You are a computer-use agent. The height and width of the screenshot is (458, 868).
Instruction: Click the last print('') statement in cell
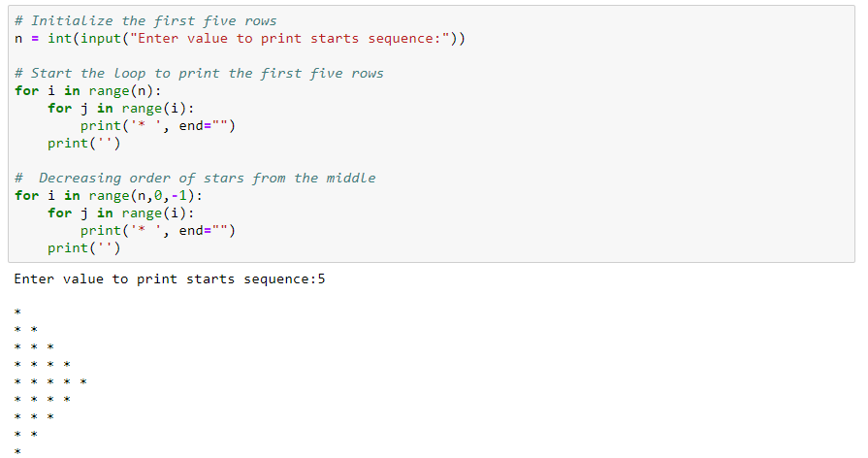click(x=83, y=248)
